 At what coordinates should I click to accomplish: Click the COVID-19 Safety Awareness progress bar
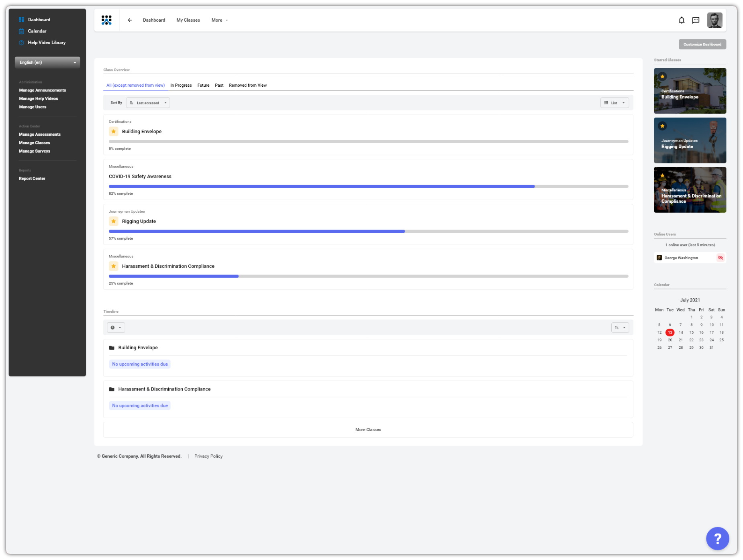pyautogui.click(x=368, y=186)
